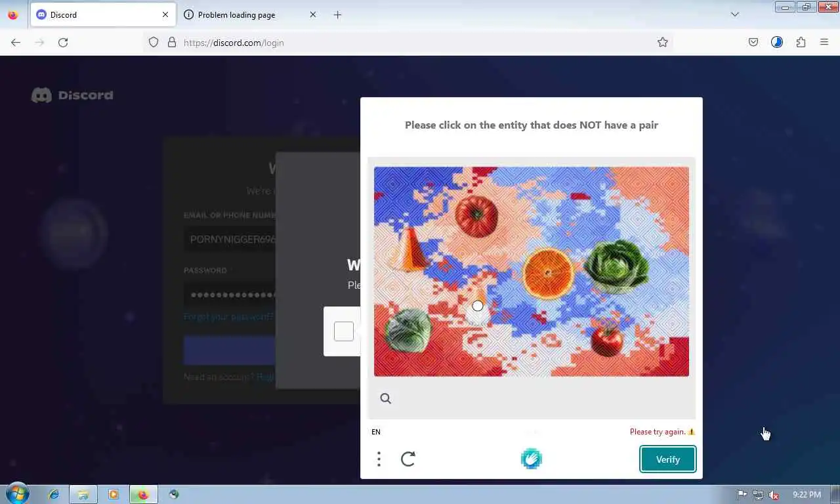Image resolution: width=840 pixels, height=504 pixels.
Task: Click the Discord logo on the page
Action: point(72,95)
